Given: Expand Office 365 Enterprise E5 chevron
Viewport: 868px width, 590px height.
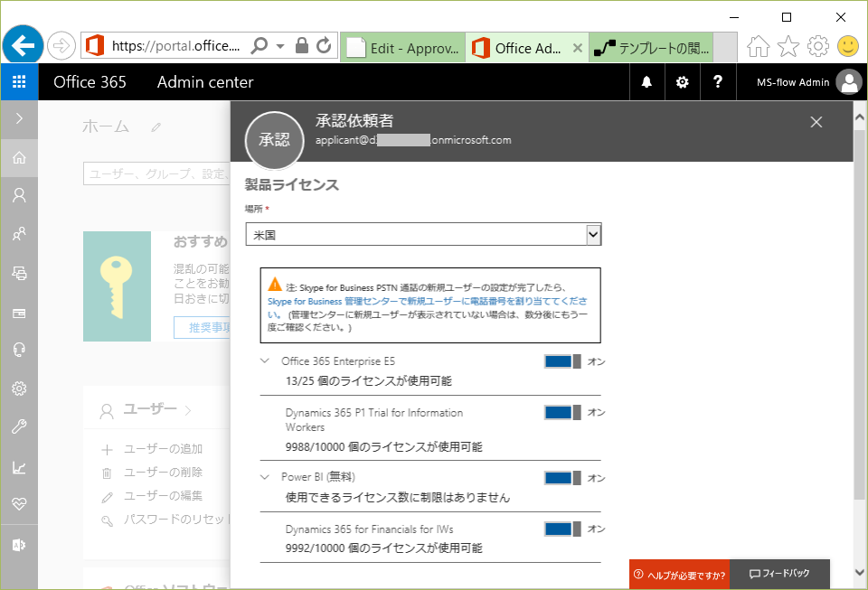Looking at the screenshot, I should tap(265, 361).
